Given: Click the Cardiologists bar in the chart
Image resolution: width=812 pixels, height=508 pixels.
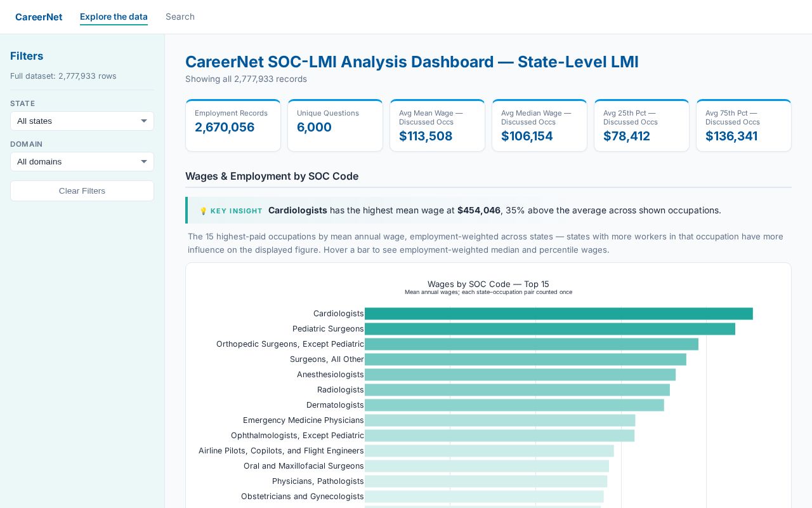Looking at the screenshot, I should click(559, 314).
